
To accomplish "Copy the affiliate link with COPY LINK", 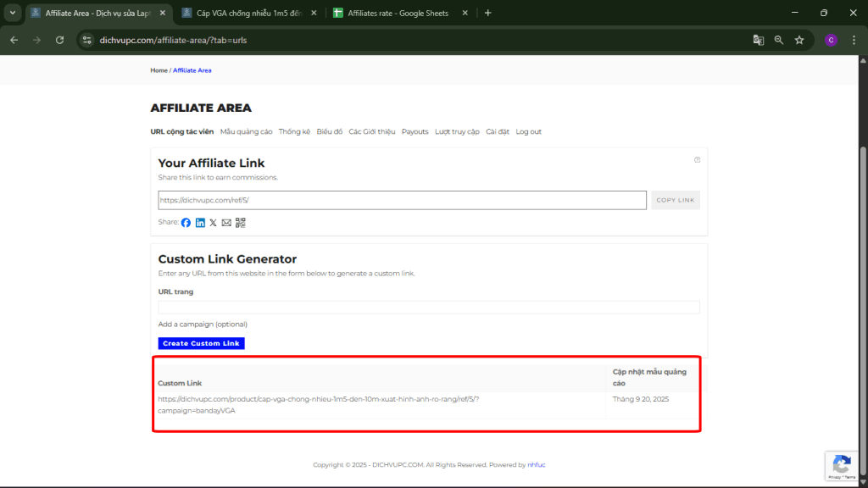I will (675, 199).
